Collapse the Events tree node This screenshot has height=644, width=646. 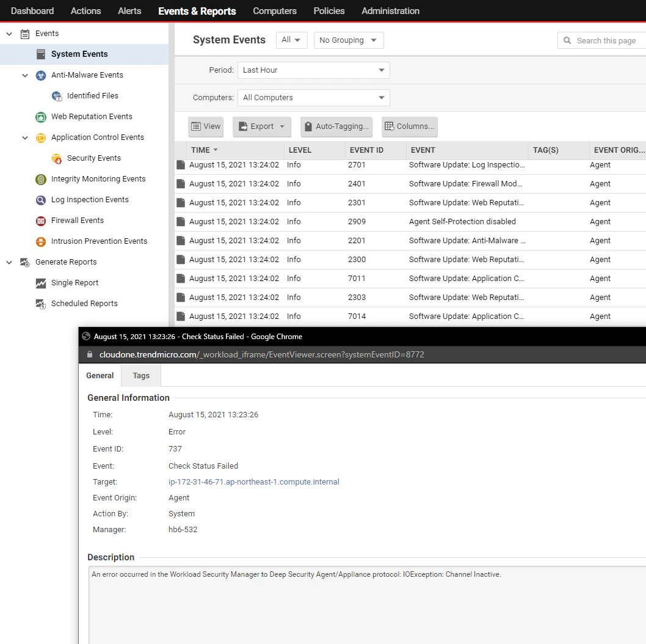[9, 34]
